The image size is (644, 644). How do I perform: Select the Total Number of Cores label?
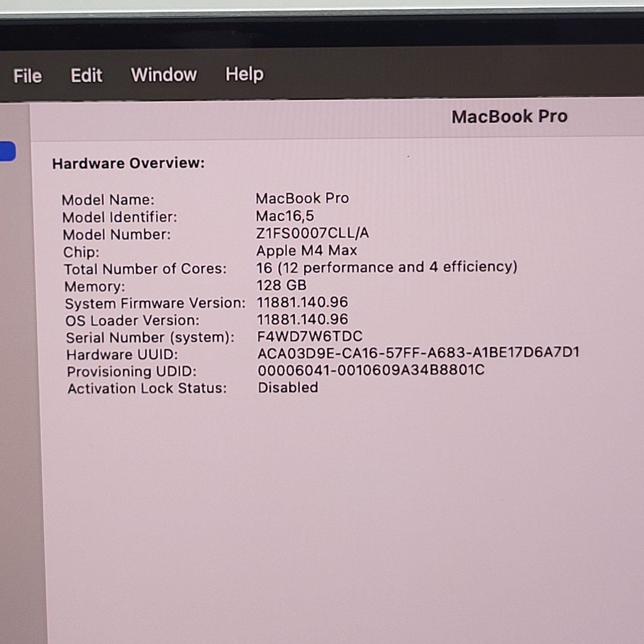click(x=145, y=269)
